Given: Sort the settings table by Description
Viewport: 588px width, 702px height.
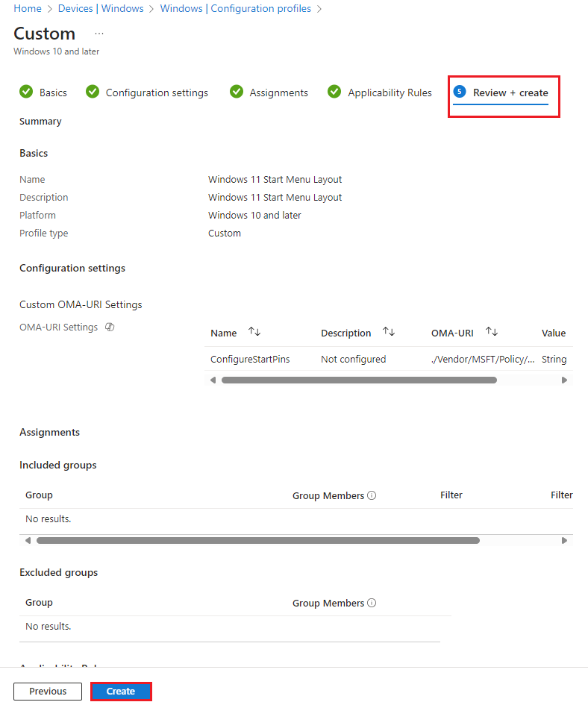Looking at the screenshot, I should [388, 332].
